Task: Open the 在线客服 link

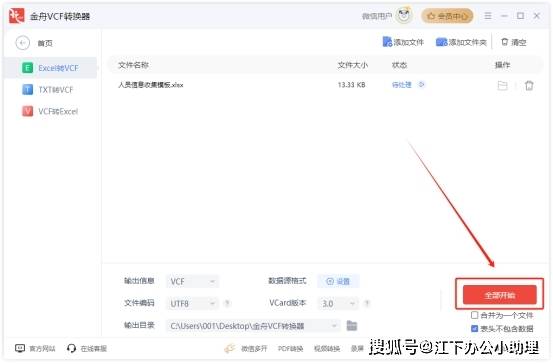Action: pyautogui.click(x=93, y=349)
